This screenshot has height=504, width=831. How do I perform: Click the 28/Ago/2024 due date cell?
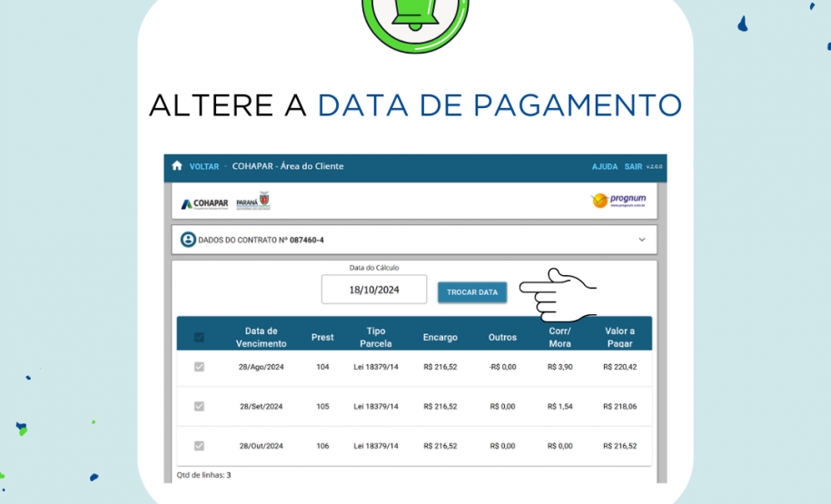[x=262, y=367]
